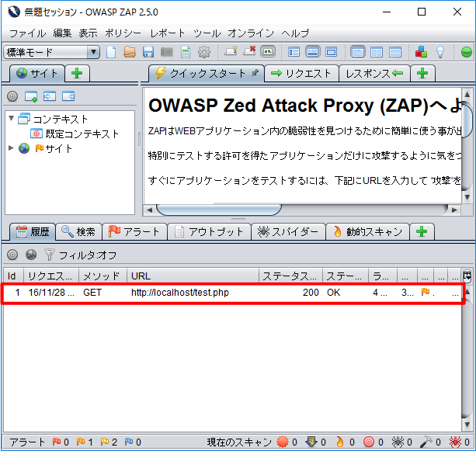Open the オンライン menu
The image size is (476, 451).
point(251,33)
